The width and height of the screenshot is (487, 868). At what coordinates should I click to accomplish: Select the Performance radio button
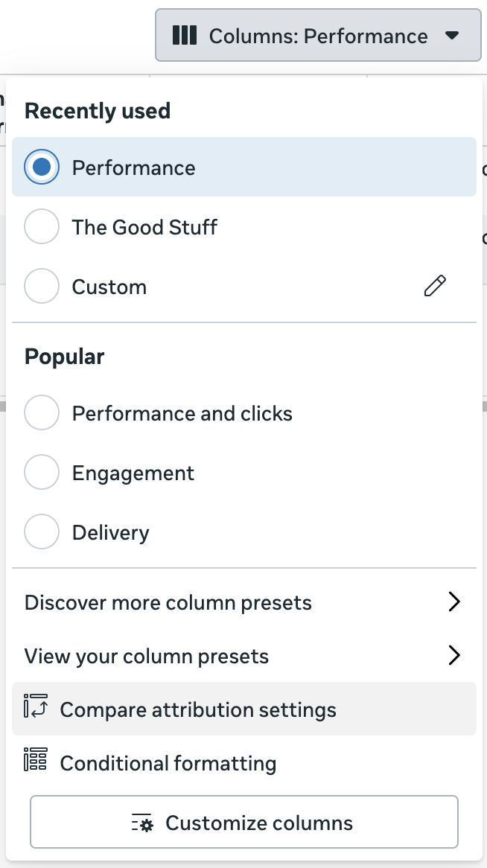point(42,167)
